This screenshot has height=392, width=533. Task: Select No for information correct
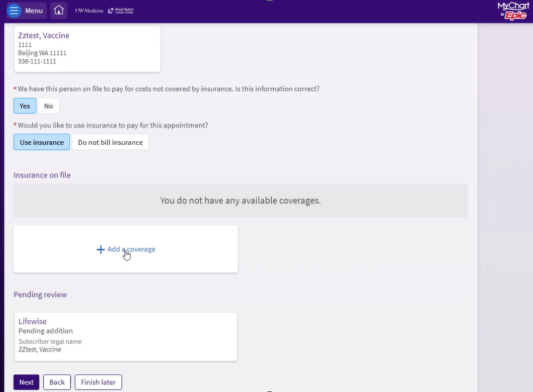point(48,106)
